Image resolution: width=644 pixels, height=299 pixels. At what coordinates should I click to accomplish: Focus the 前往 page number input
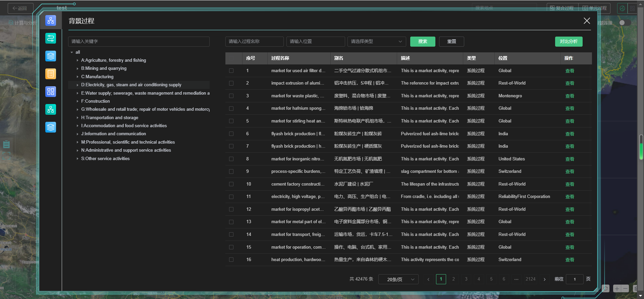coord(575,279)
